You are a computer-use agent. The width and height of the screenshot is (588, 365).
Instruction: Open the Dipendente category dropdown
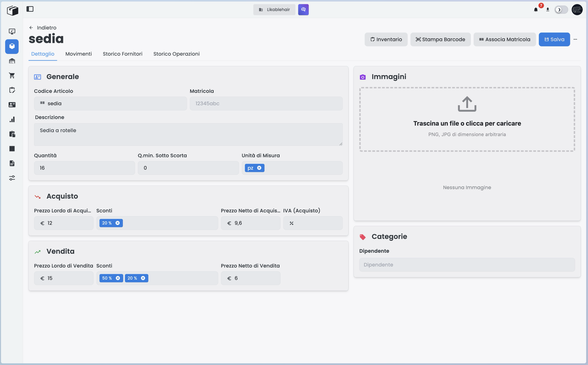(x=467, y=265)
